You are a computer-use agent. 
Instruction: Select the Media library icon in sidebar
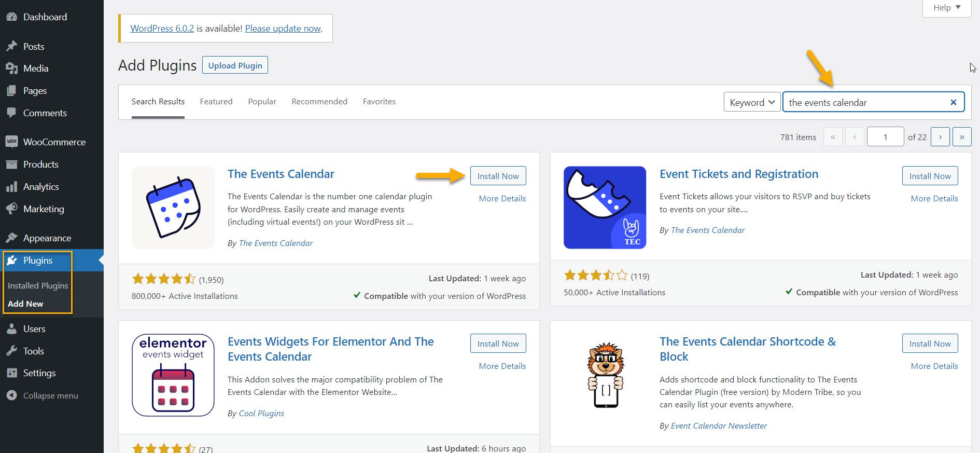click(x=12, y=68)
